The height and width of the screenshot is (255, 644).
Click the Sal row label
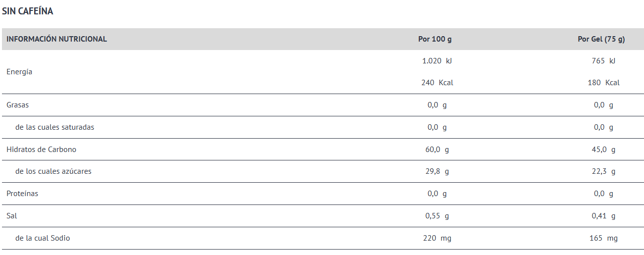12,216
